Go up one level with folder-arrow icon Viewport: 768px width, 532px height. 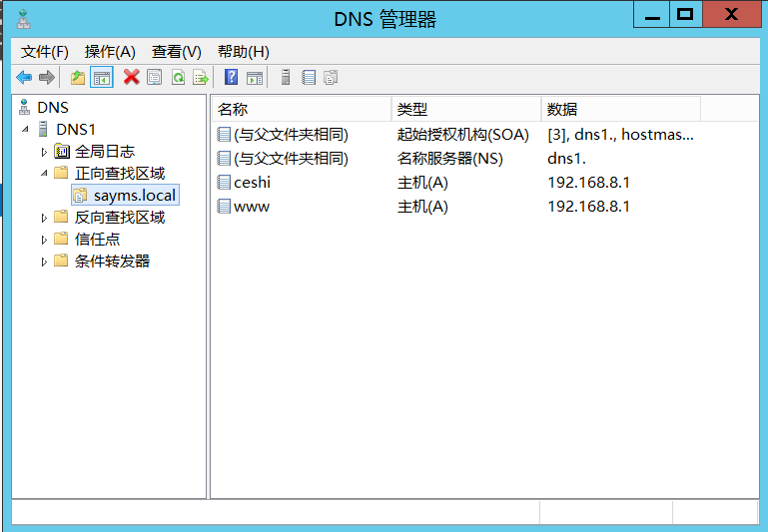[x=78, y=77]
